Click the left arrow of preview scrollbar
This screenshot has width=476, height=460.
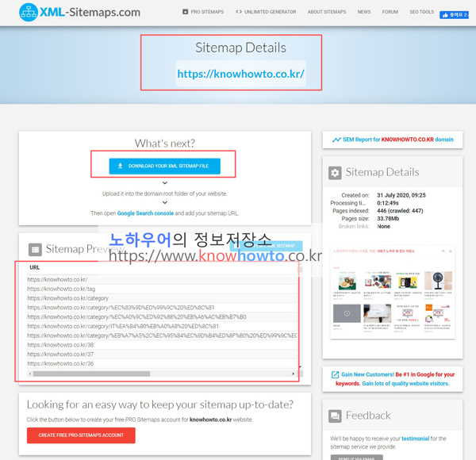pos(30,374)
